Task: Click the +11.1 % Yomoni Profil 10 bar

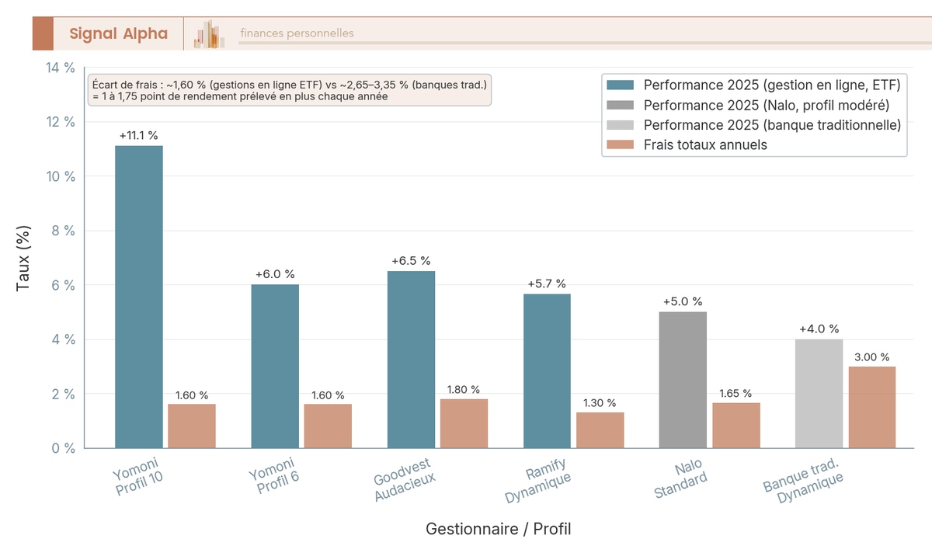Action: [138, 295]
